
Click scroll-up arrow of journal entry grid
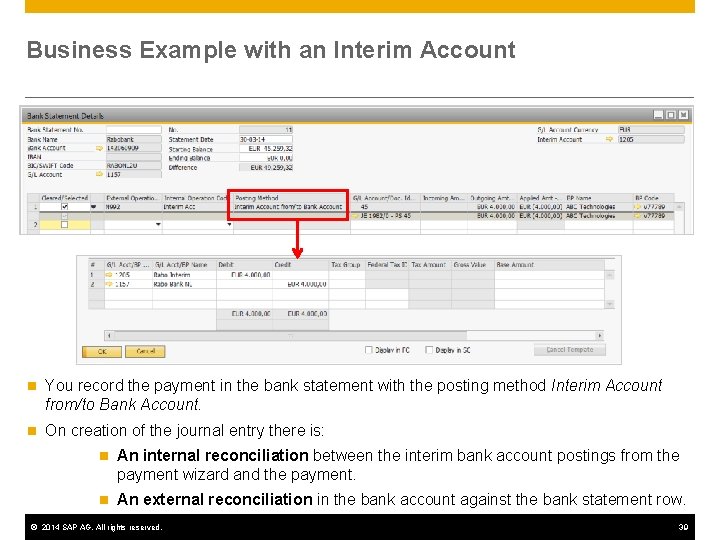tap(610, 275)
